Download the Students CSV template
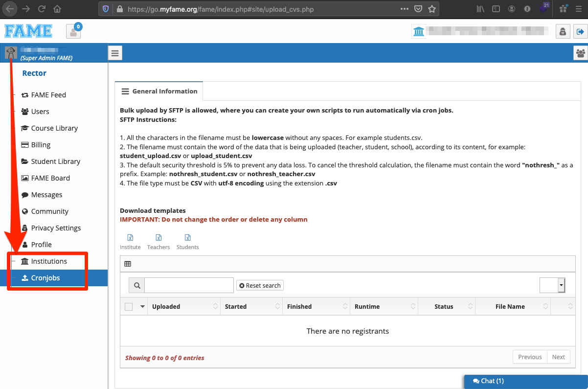Image resolution: width=588 pixels, height=389 pixels. (187, 242)
